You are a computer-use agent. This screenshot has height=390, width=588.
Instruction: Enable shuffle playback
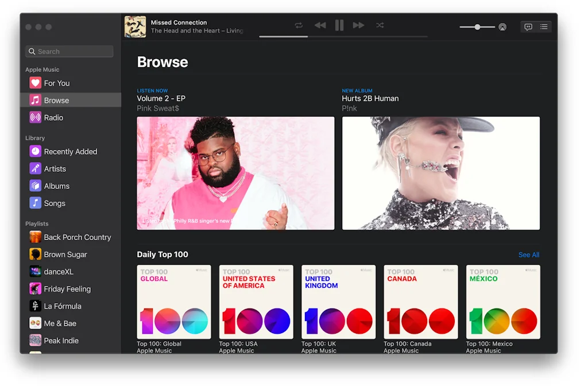380,25
